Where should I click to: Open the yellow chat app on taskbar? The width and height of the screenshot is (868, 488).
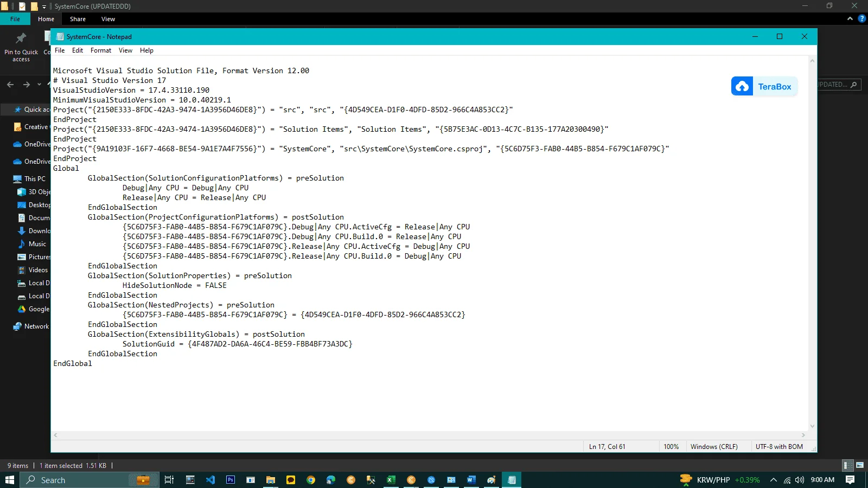point(291,480)
